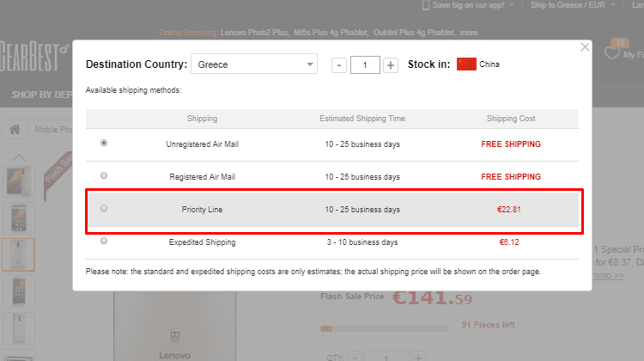Click the China flag icon
Viewport: 644px width, 361px height.
coord(466,64)
